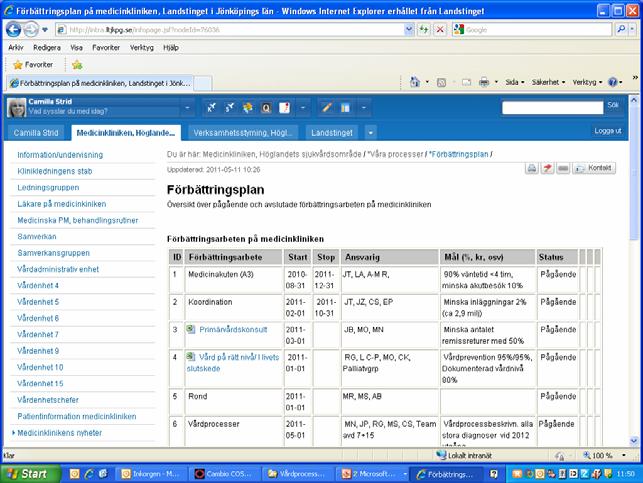The image size is (643, 483).
Task: Expand Medicinklinikens nyheter in sidebar
Action: point(14,433)
